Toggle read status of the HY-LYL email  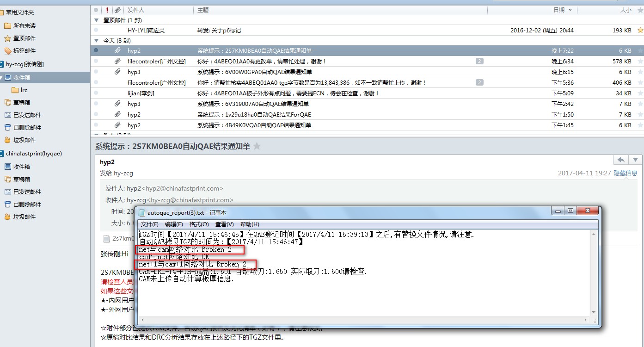click(x=96, y=30)
